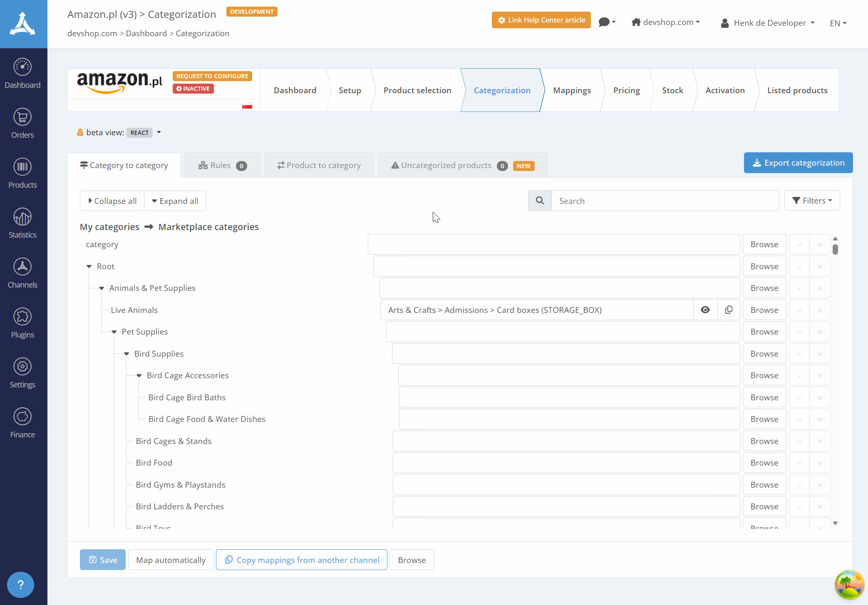Click the blue help question mark button
868x605 pixels.
tap(20, 585)
